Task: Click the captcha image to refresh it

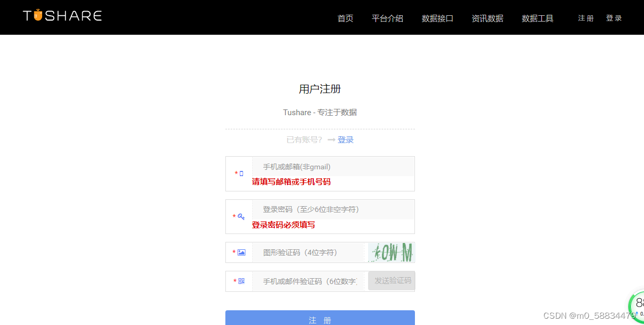Action: tap(391, 252)
